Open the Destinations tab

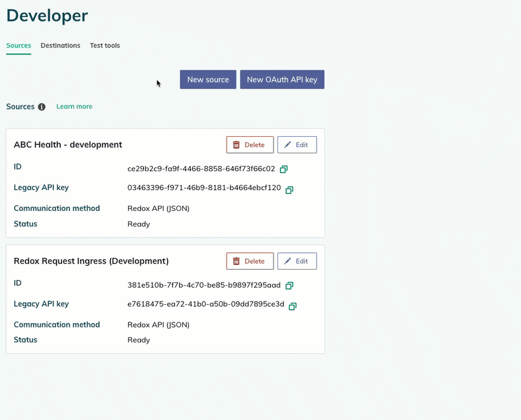[61, 46]
